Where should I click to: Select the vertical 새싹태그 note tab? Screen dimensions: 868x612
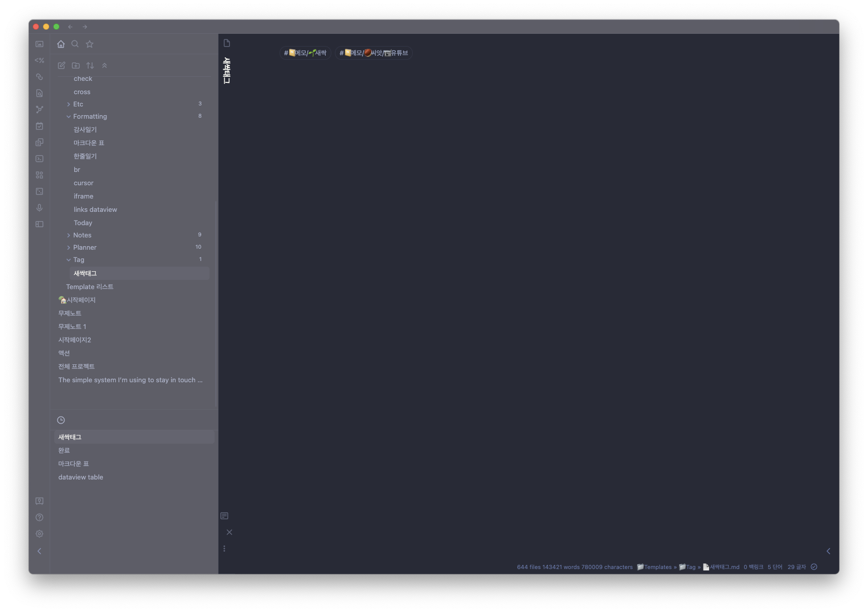click(x=227, y=70)
